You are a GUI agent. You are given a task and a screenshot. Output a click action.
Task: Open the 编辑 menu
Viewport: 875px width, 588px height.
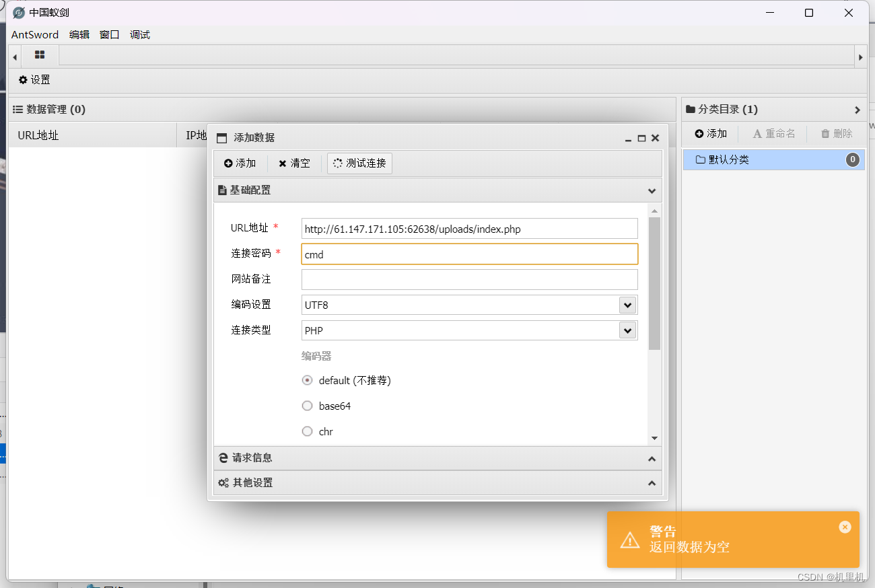[x=79, y=35]
